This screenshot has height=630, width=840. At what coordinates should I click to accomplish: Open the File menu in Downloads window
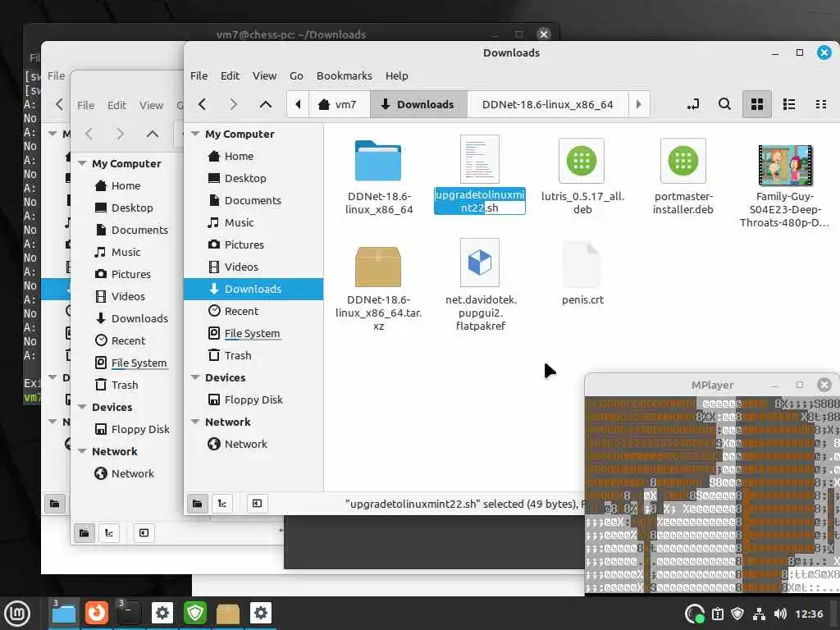tap(199, 76)
